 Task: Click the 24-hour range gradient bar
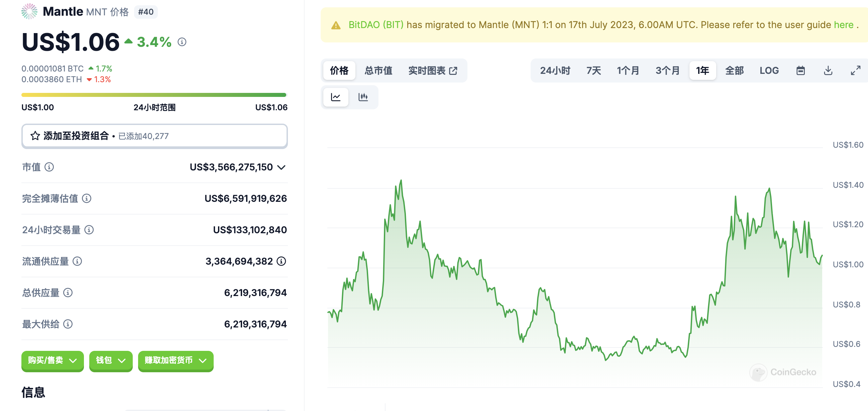[x=154, y=95]
